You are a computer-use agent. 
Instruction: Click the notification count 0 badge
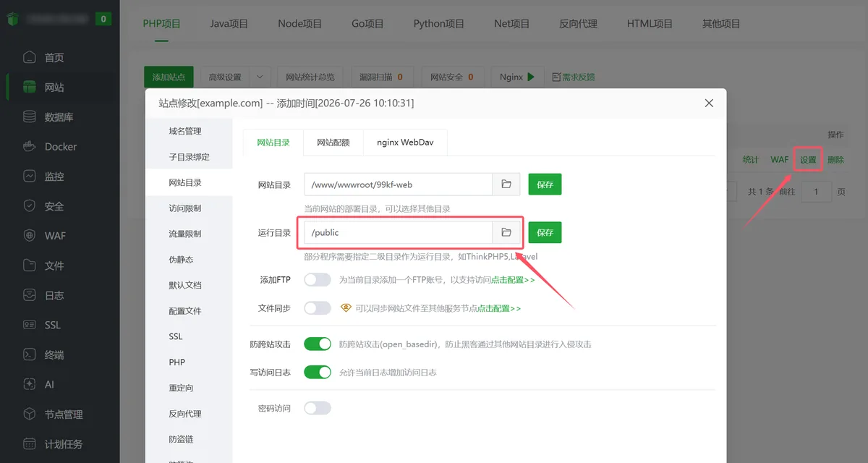point(104,19)
